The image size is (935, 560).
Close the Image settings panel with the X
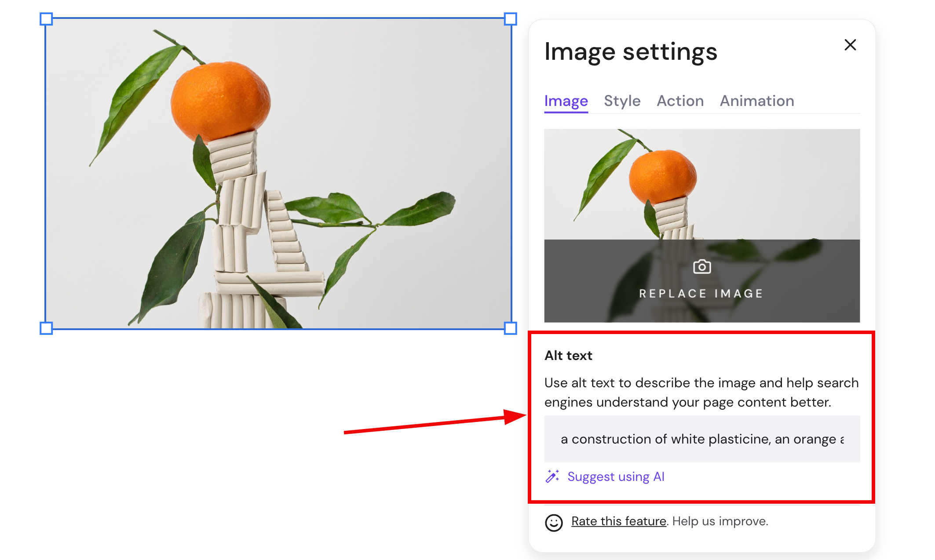tap(850, 45)
